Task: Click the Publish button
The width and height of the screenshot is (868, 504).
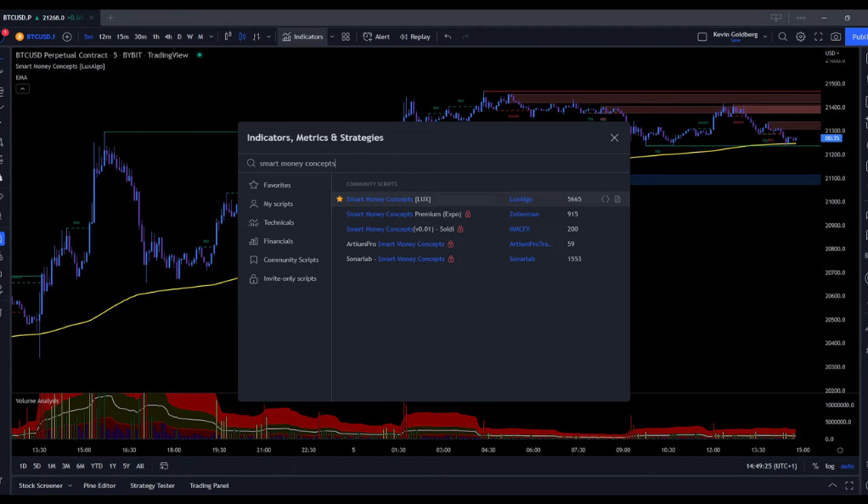Action: pyautogui.click(x=858, y=36)
